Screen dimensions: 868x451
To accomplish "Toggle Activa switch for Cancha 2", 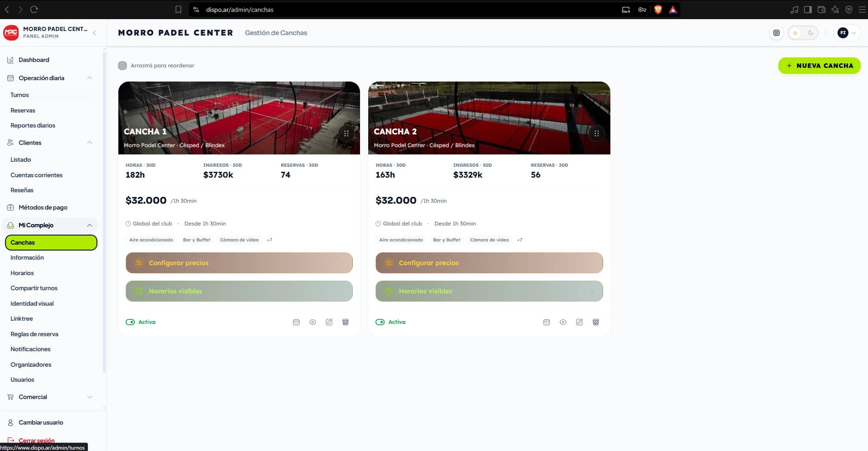I will (380, 322).
